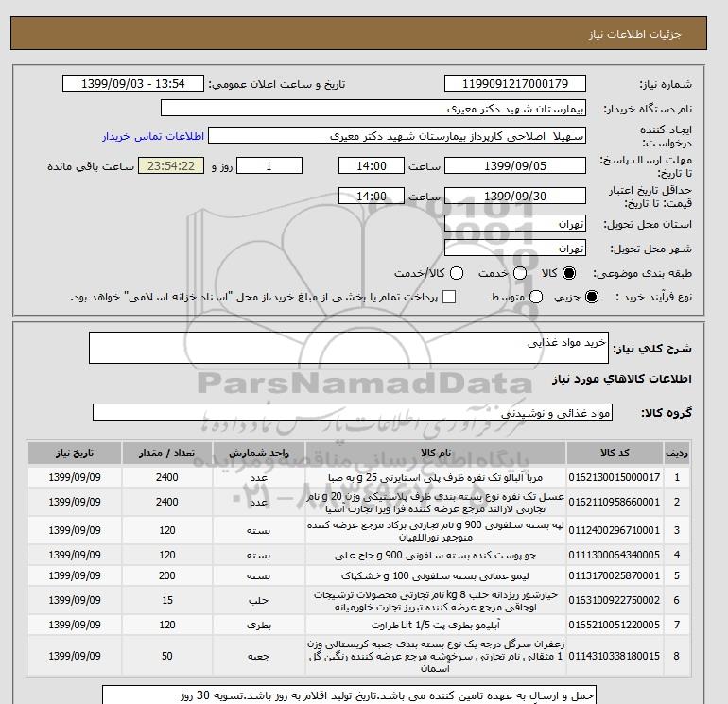Image resolution: width=728 pixels, height=704 pixels.
Task: Click product code 0114310338180015
Action: tap(615, 656)
